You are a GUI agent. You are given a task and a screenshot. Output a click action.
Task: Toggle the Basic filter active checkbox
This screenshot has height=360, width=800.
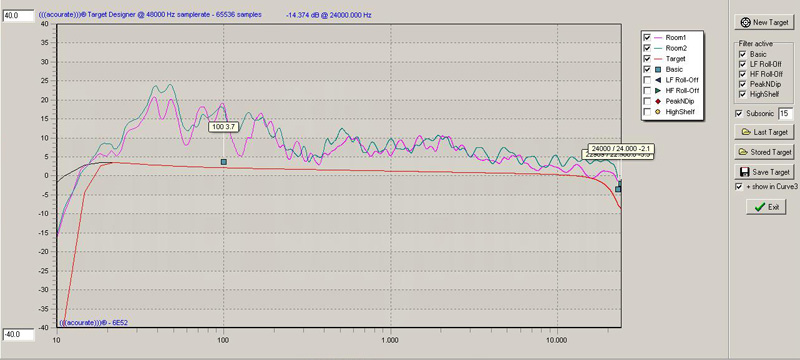tap(742, 54)
